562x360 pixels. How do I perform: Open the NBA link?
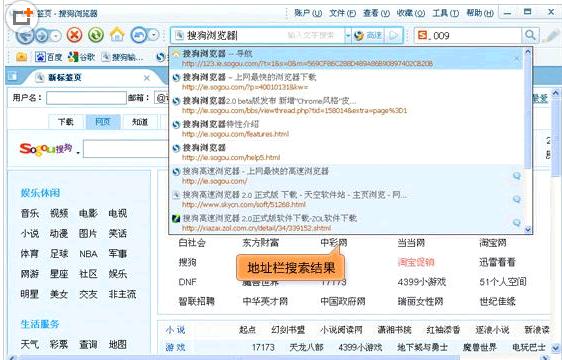click(x=89, y=254)
